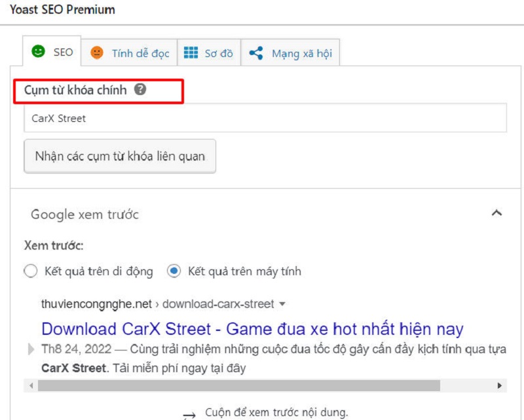Select Kết quả trên di động
524x420 pixels.
tap(31, 271)
